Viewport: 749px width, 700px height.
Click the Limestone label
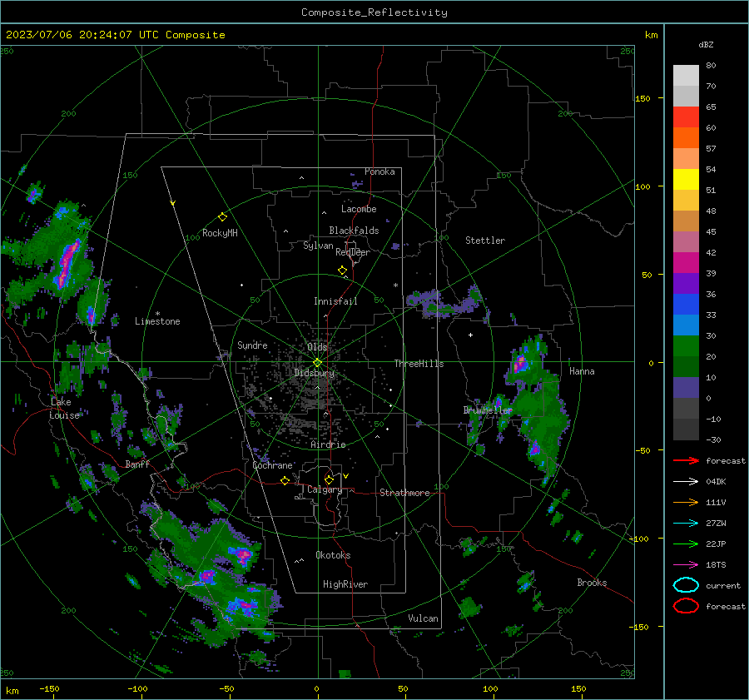[x=157, y=321]
